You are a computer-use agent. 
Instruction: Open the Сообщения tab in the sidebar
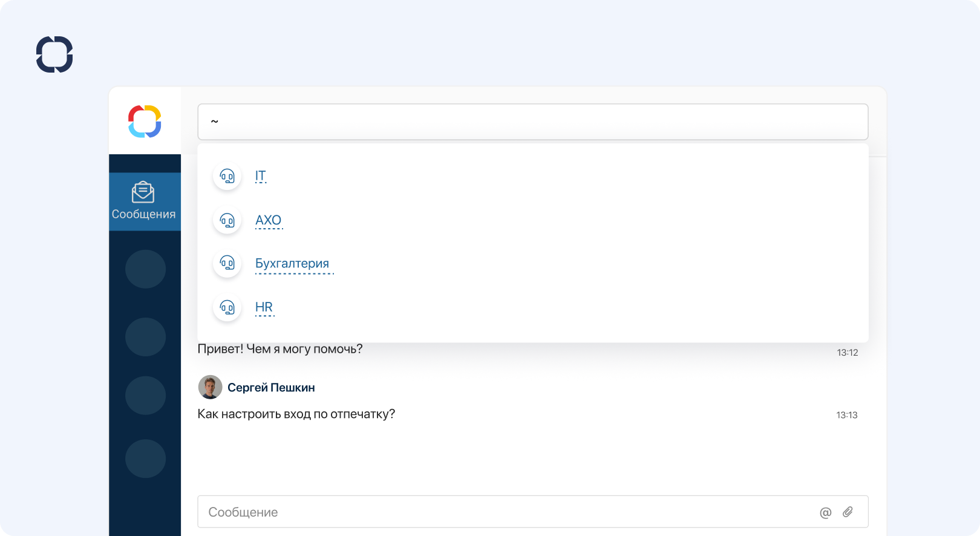coord(145,201)
